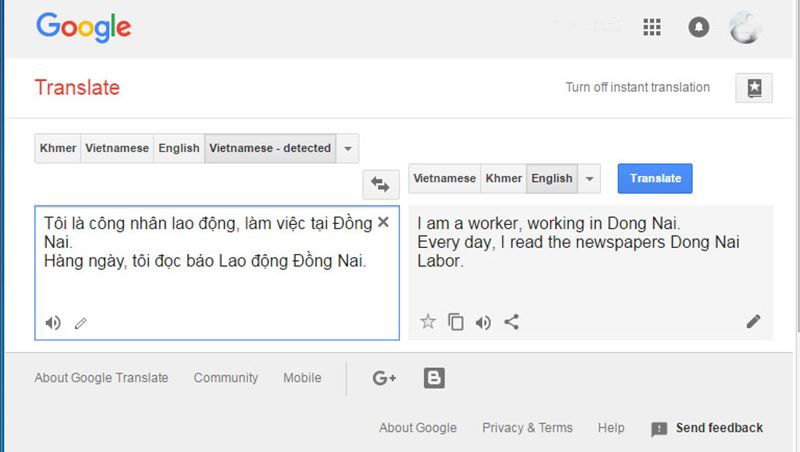Swap source and target languages
Viewport: 800px width, 452px height.
click(x=381, y=184)
